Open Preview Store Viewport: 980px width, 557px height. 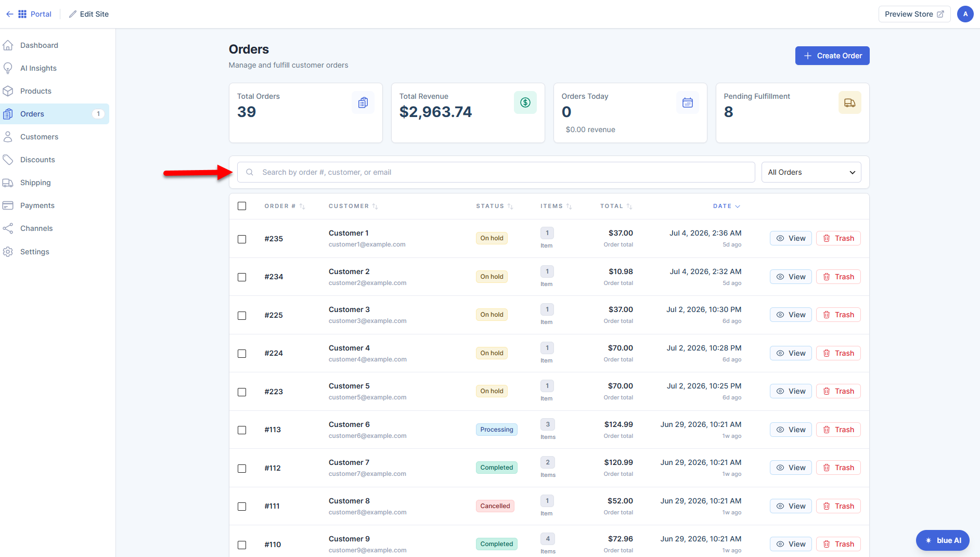(x=914, y=14)
